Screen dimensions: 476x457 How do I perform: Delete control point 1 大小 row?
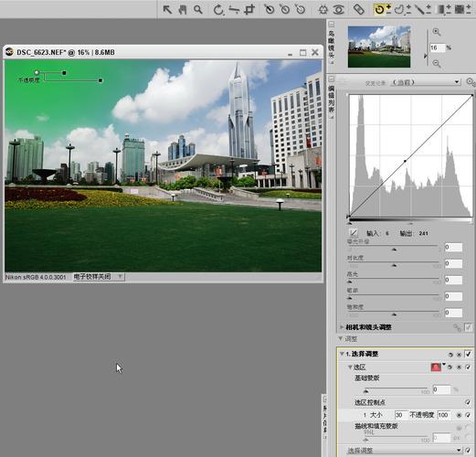coord(459,415)
